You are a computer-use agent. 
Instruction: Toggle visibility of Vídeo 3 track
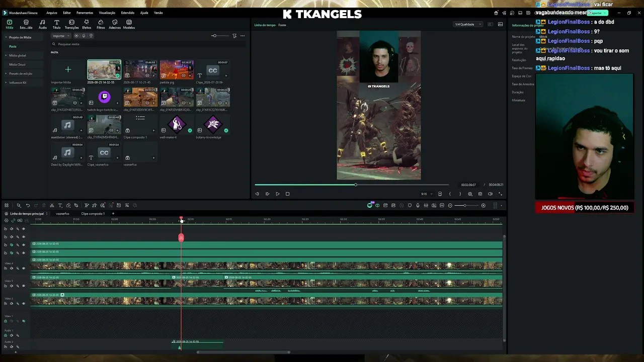pyautogui.click(x=23, y=286)
